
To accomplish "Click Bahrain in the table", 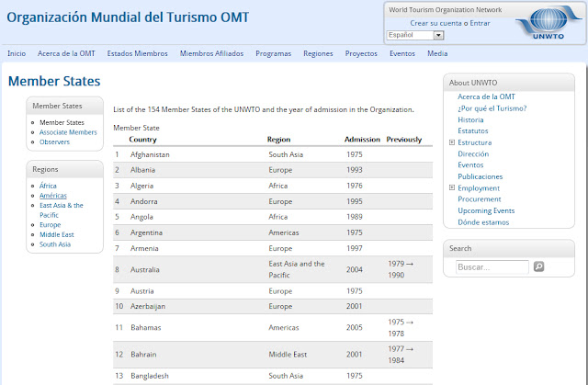I will [143, 355].
